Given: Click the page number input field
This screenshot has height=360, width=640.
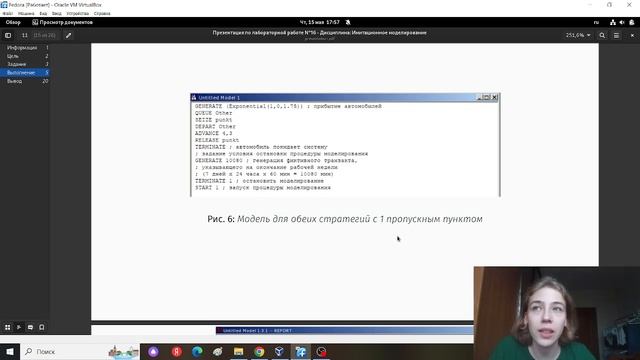Looking at the screenshot, I should point(24,36).
